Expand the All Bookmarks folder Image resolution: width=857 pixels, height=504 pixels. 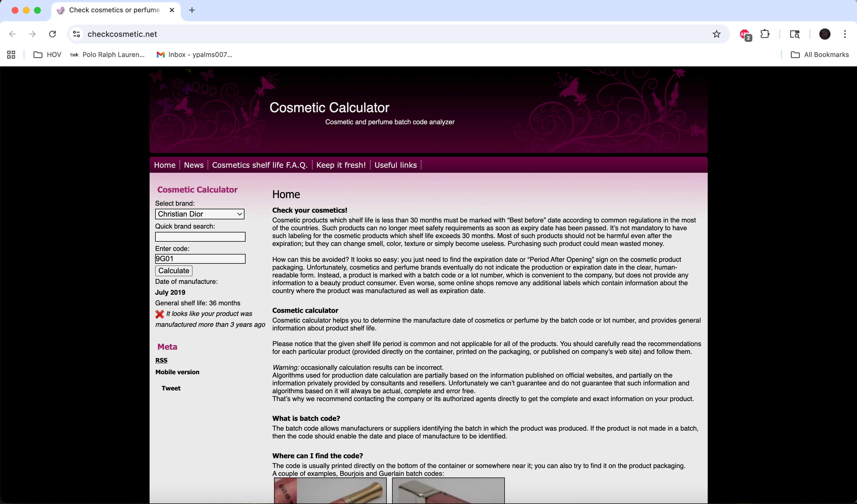[x=820, y=55]
